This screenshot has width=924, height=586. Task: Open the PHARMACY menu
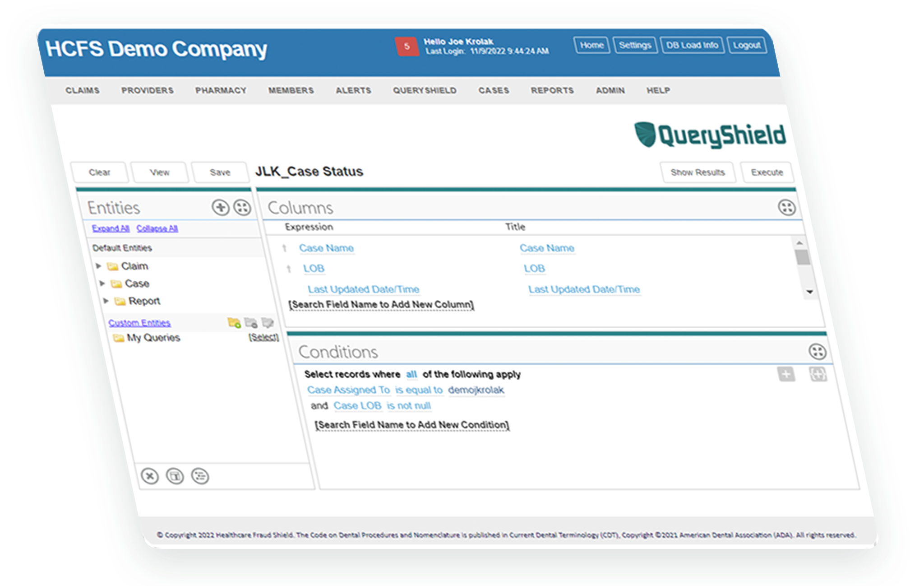(x=221, y=90)
